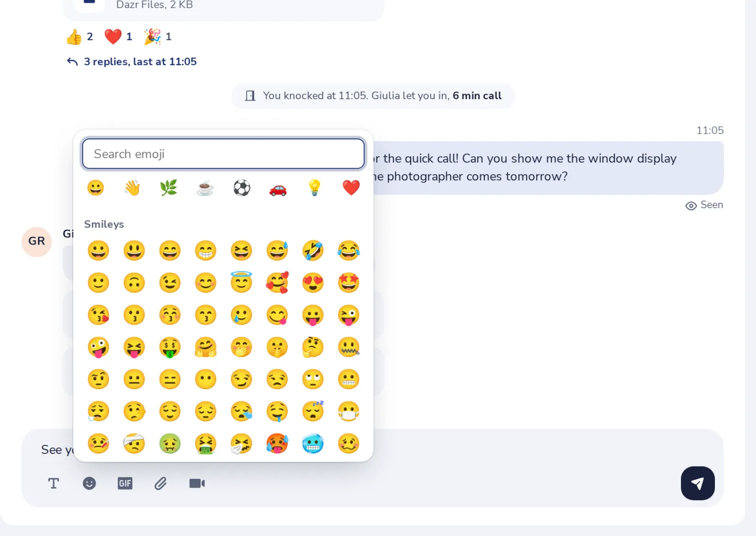The height and width of the screenshot is (536, 756).
Task: Insert the head bandage face emoji
Action: coord(134,443)
